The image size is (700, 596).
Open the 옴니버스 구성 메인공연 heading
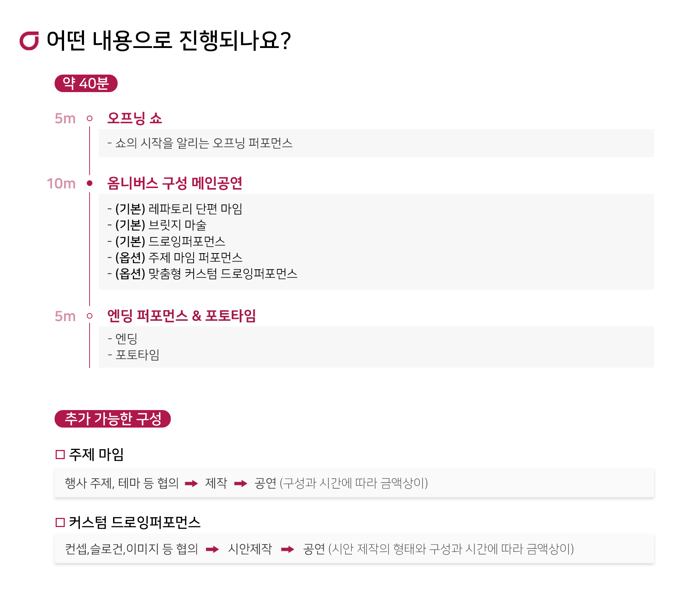point(175,183)
